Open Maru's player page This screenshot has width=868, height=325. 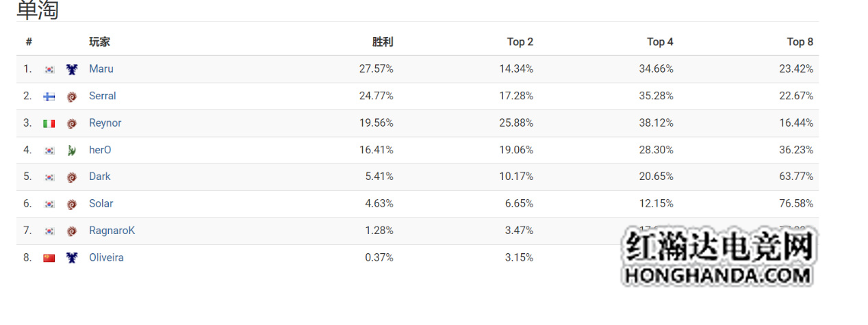(x=101, y=69)
